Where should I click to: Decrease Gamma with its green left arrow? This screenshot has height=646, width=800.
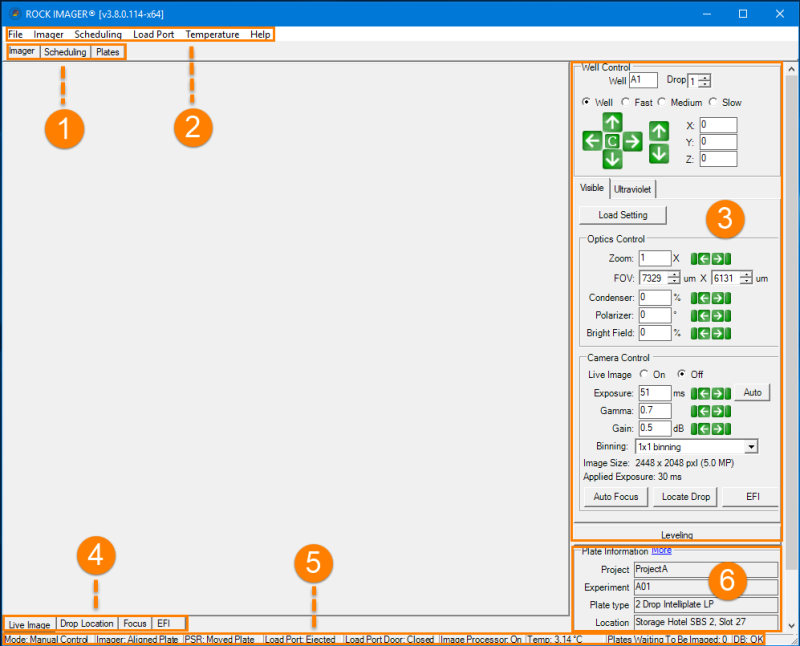pyautogui.click(x=704, y=411)
